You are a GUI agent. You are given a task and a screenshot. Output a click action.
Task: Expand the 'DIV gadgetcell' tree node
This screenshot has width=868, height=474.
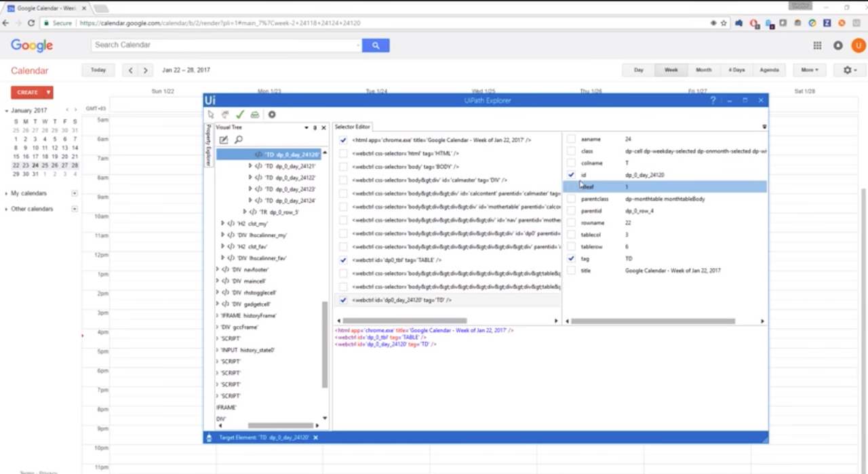pos(218,304)
